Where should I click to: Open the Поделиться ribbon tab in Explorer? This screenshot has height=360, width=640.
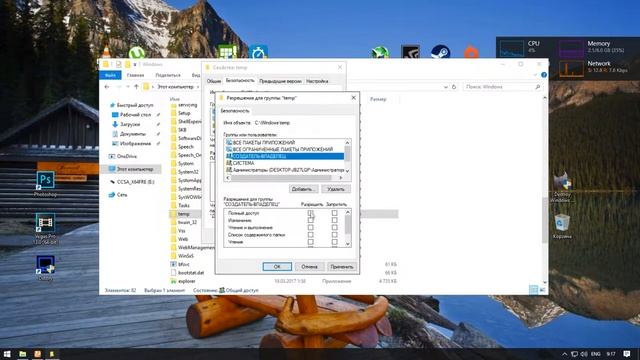click(x=168, y=75)
